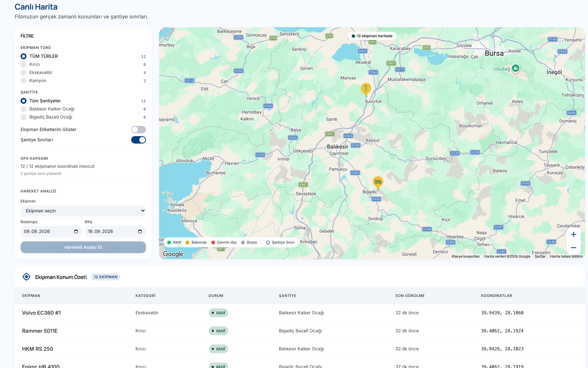Click the Google logo on the map
This screenshot has height=368, width=588.
click(173, 254)
